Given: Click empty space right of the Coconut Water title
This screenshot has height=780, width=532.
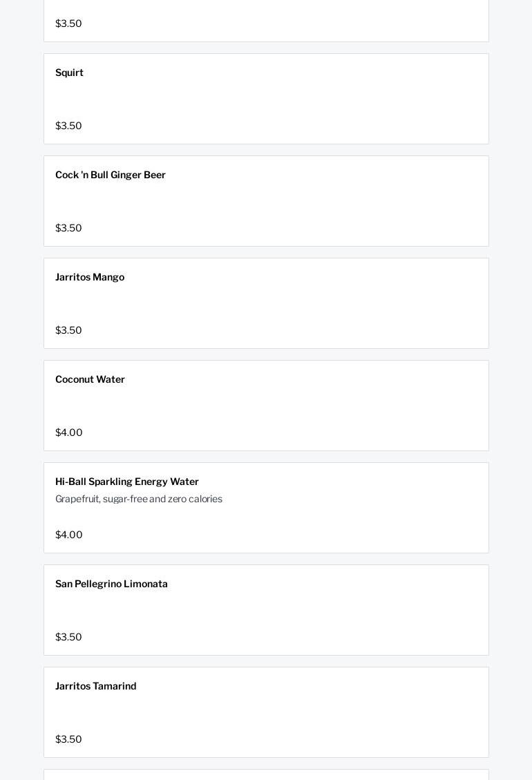Looking at the screenshot, I should [311, 379].
